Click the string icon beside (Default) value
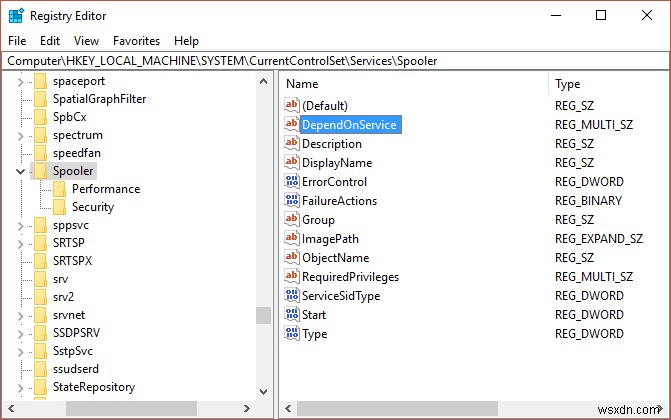Viewport: 671px width, 420px height. [x=292, y=105]
